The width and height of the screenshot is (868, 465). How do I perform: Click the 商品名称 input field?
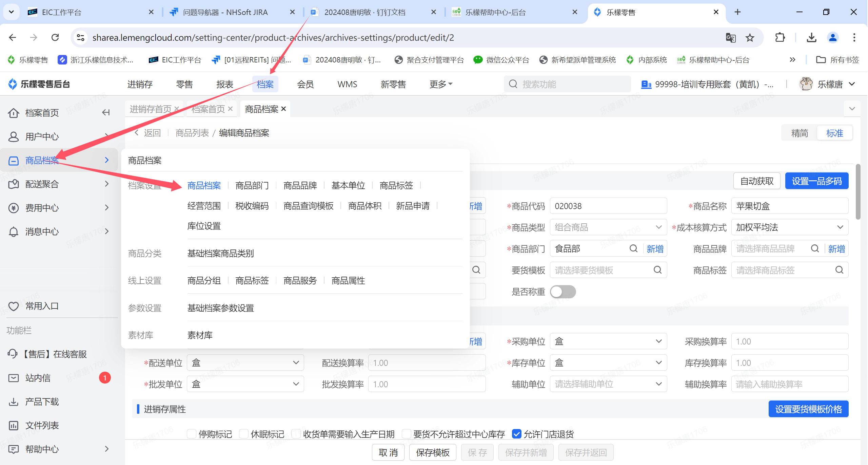790,206
